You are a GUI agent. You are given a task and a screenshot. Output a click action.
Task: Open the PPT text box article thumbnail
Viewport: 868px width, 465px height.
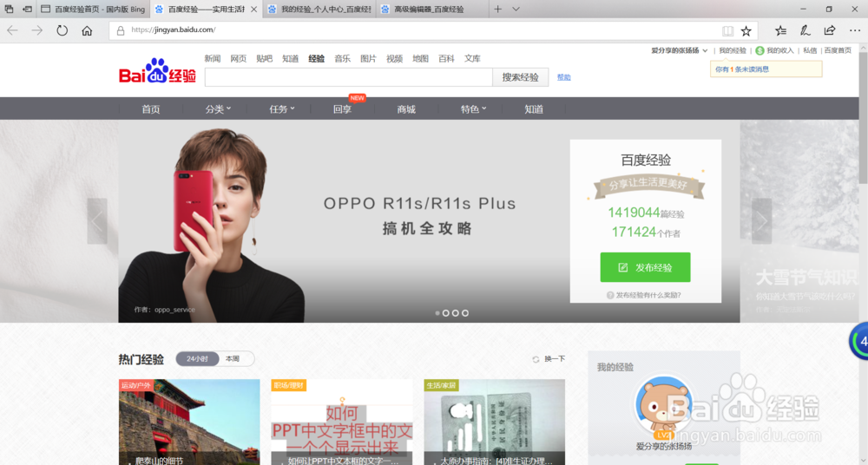point(341,422)
